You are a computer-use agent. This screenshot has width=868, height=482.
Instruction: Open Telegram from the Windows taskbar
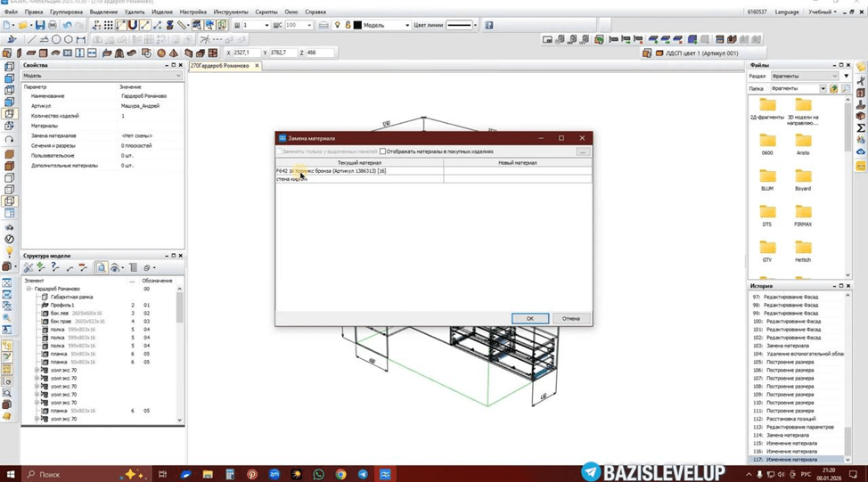363,474
